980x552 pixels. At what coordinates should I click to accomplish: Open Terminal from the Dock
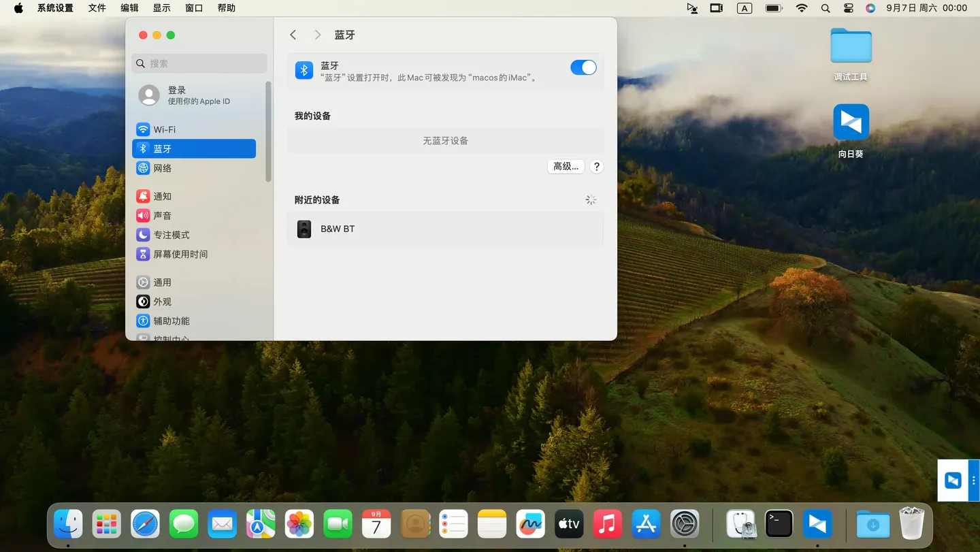click(779, 524)
